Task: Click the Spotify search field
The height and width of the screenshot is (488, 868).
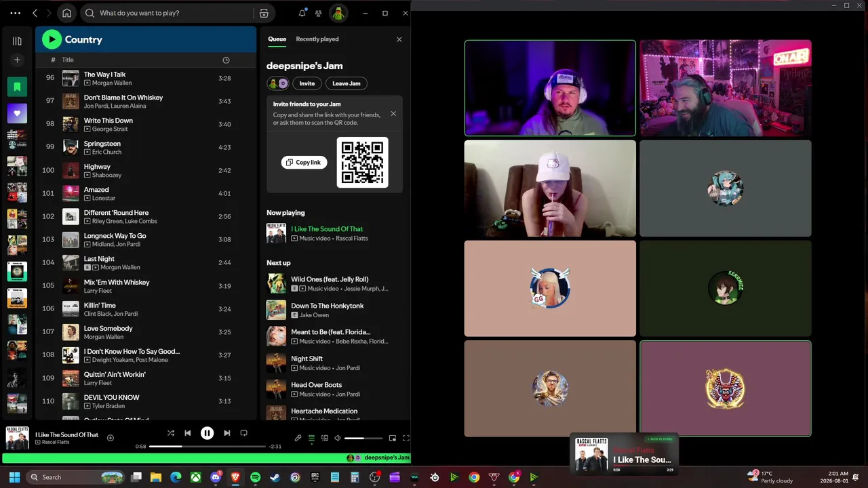Action: (x=167, y=13)
